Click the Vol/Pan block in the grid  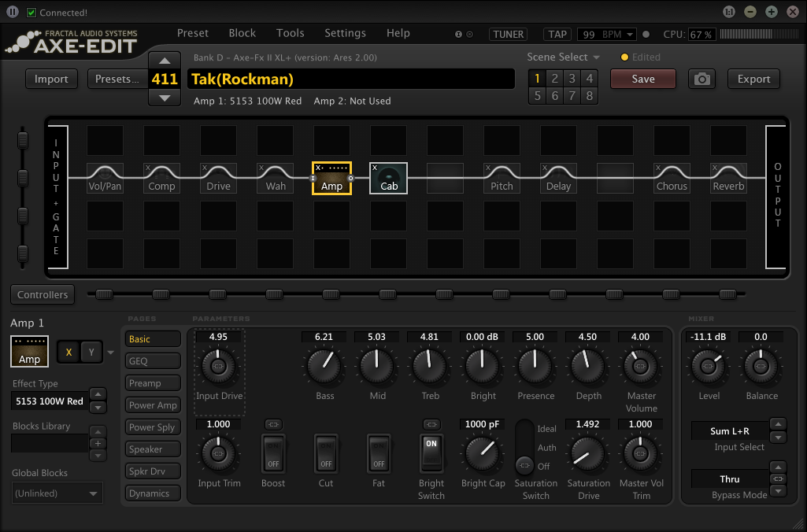105,178
